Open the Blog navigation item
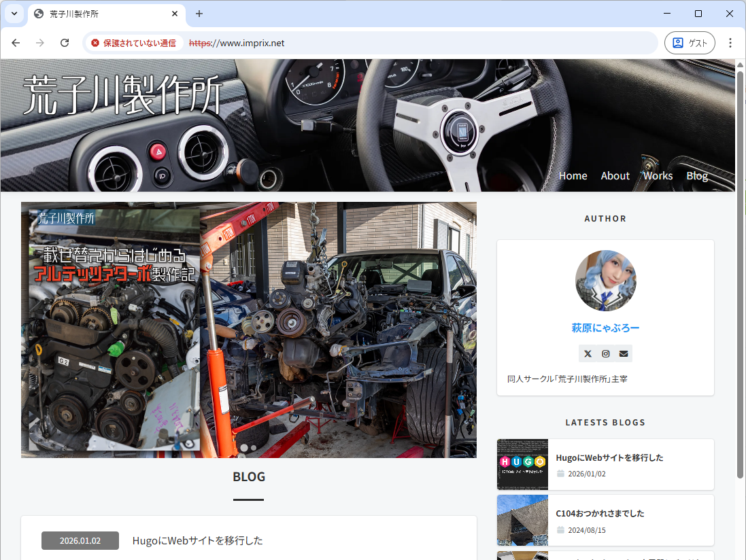The width and height of the screenshot is (746, 560). coord(697,175)
